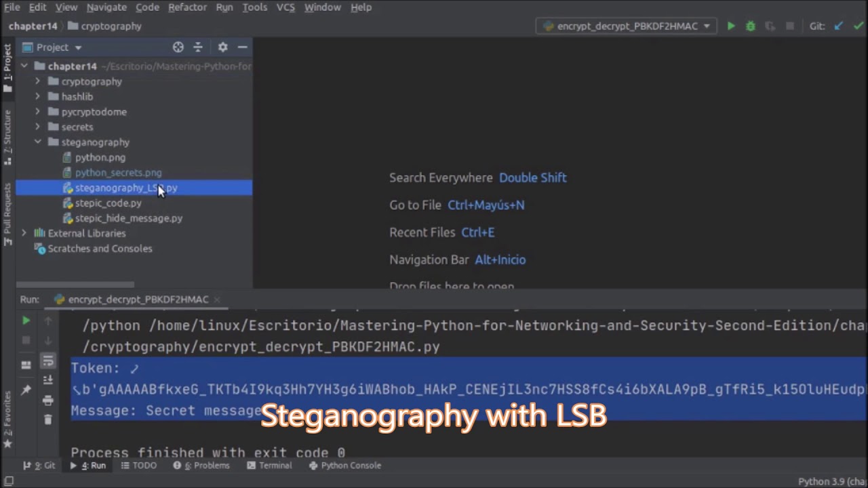Click the Up the Stack Trace arrow
Screen dimensions: 868x488
click(x=47, y=321)
